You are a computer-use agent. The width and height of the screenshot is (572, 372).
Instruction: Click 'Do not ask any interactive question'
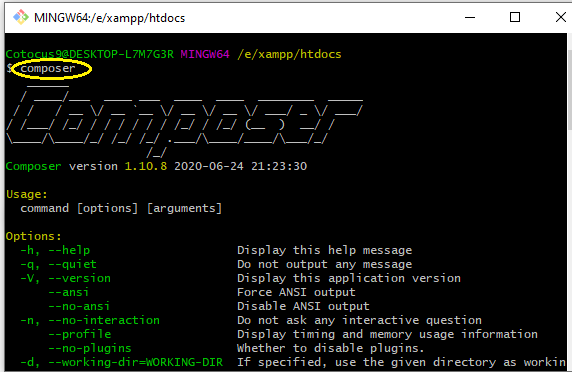(359, 320)
